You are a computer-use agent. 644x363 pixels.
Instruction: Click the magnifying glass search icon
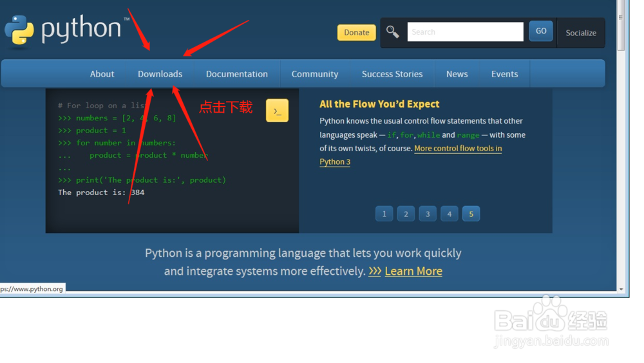[x=393, y=32]
